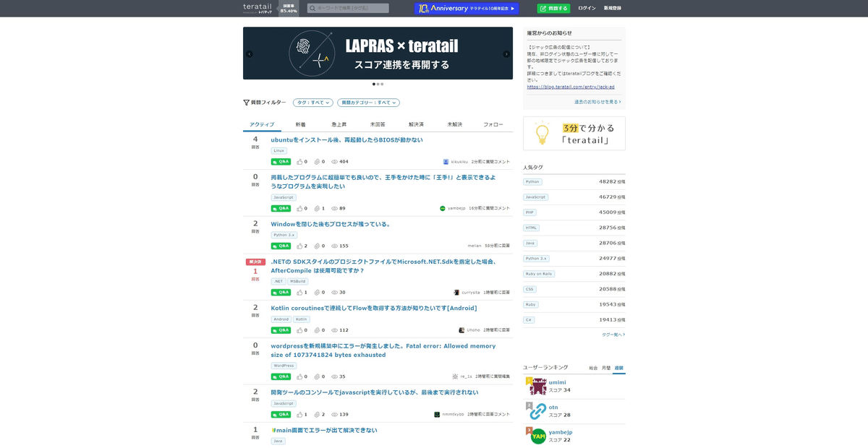Open kixukiku user avatar
This screenshot has height=448, width=868.
click(x=446, y=162)
